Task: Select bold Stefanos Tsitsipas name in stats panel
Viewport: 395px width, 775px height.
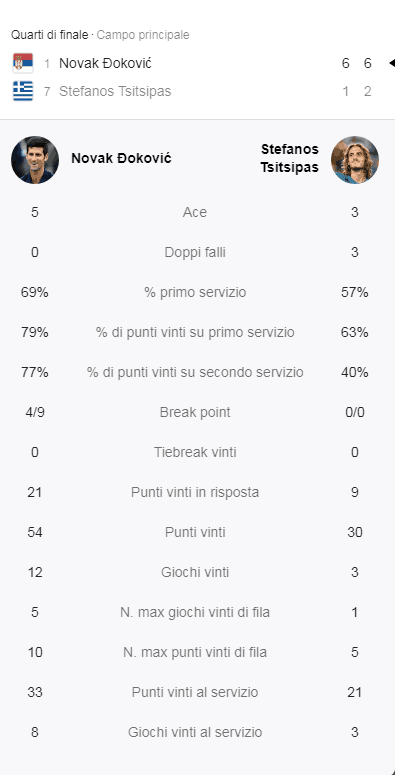Action: (x=290, y=159)
